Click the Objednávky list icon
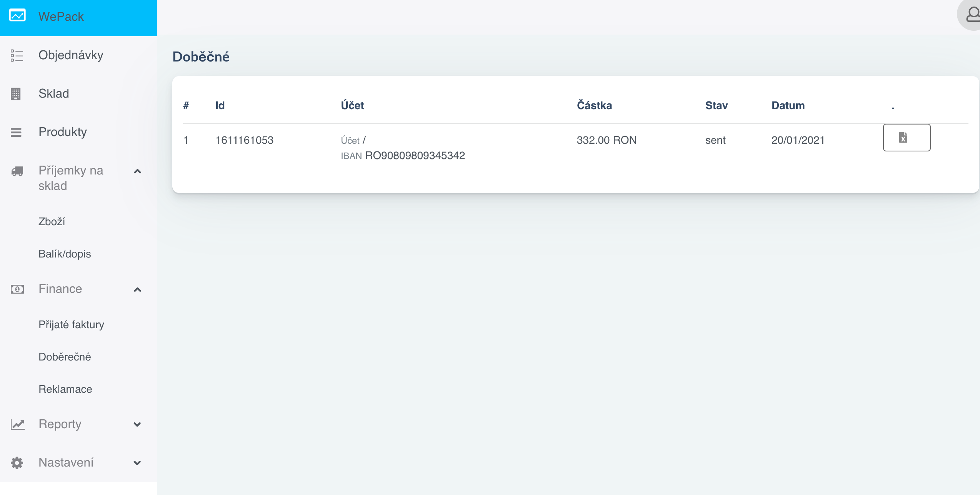The height and width of the screenshot is (495, 980). pyautogui.click(x=17, y=55)
